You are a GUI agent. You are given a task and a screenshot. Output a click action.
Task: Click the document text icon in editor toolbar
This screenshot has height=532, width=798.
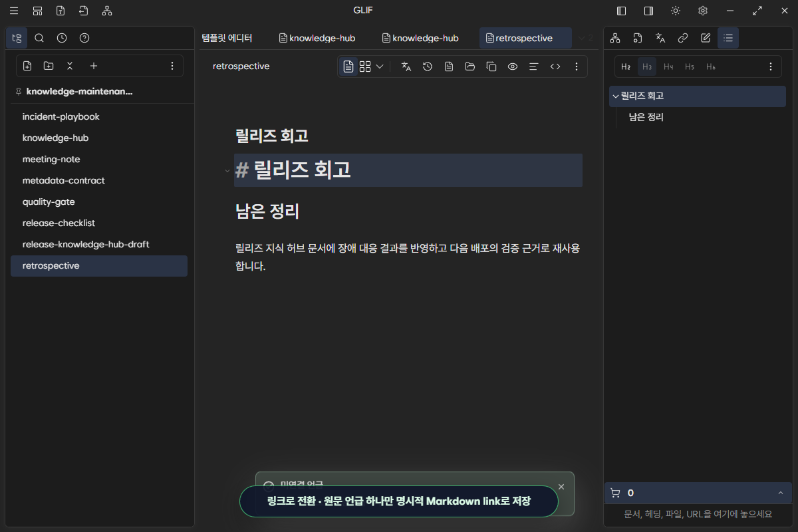[x=449, y=66]
